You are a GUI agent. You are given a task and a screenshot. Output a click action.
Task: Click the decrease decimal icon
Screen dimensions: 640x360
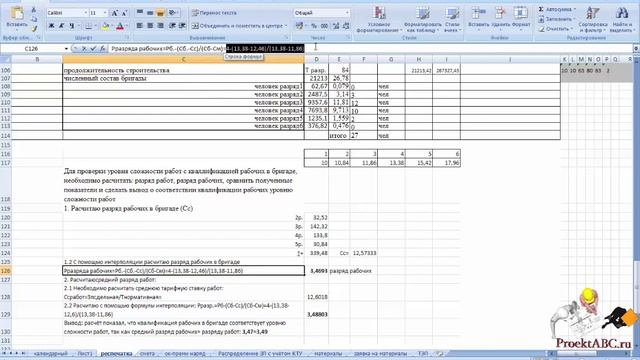point(346,26)
